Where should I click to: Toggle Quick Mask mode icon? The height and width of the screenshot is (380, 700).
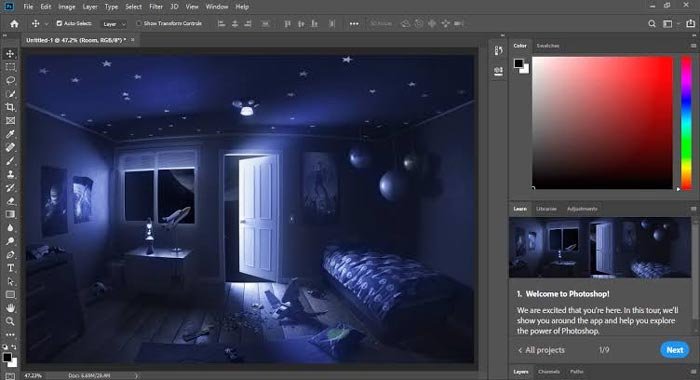pos(10,376)
